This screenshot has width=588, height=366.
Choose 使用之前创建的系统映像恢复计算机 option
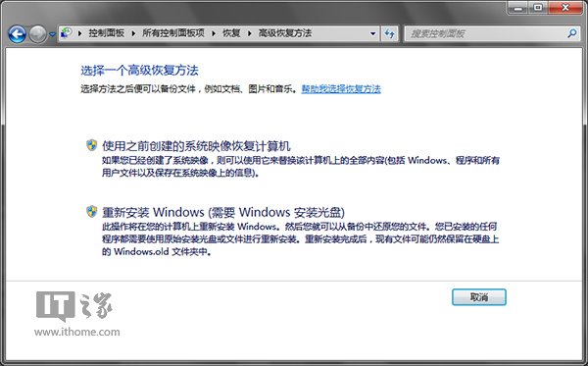tap(196, 145)
